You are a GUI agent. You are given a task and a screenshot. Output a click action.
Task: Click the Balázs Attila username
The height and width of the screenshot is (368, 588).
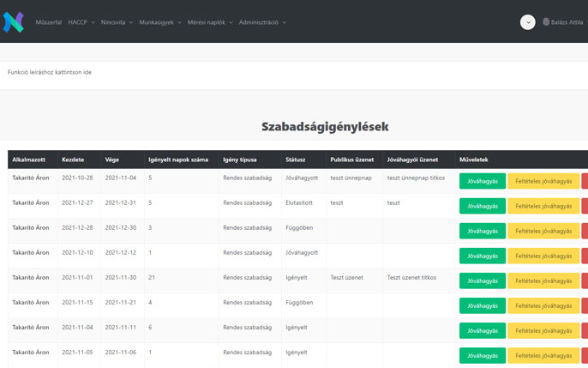[567, 22]
